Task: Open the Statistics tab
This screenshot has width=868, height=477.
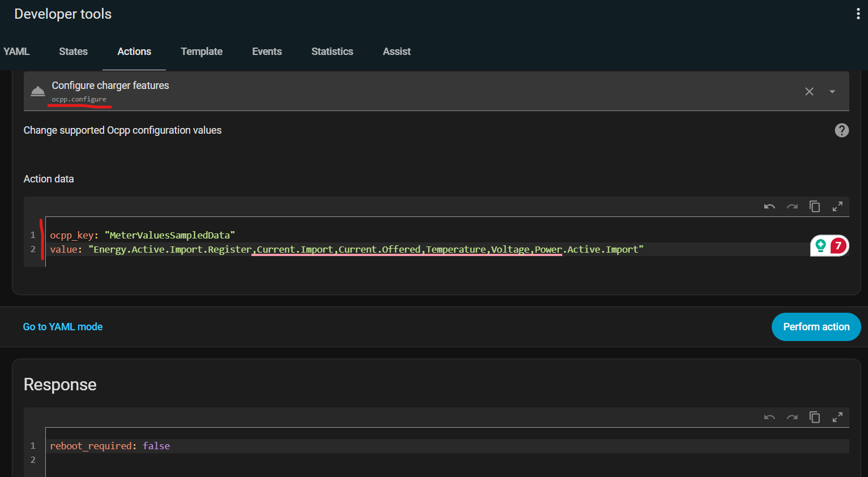Action: [332, 52]
